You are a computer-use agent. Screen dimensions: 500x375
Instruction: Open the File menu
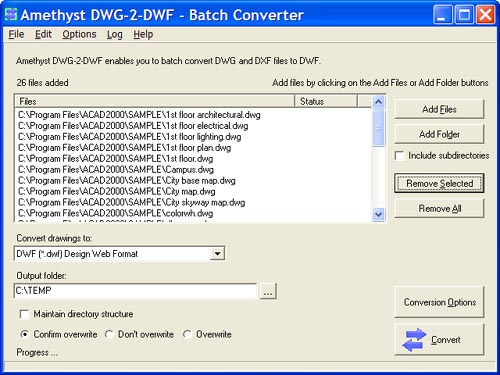point(16,34)
